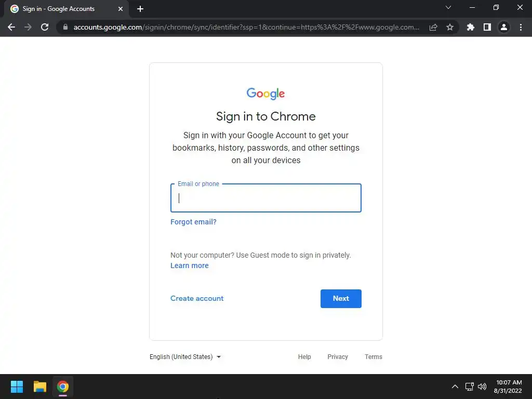This screenshot has height=399, width=532.
Task: Reload the sign-in page
Action: (45, 27)
